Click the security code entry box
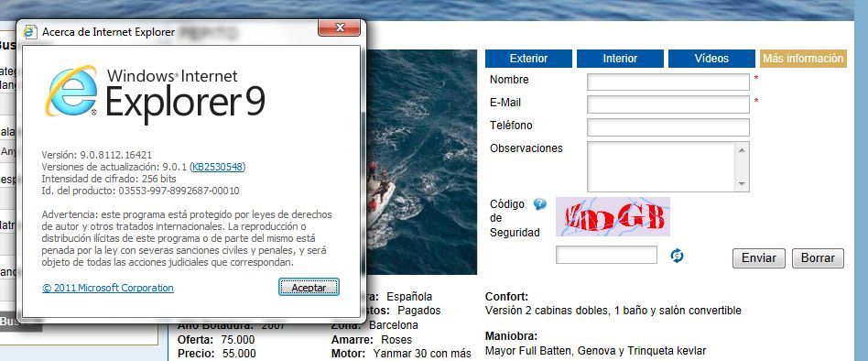 [606, 255]
